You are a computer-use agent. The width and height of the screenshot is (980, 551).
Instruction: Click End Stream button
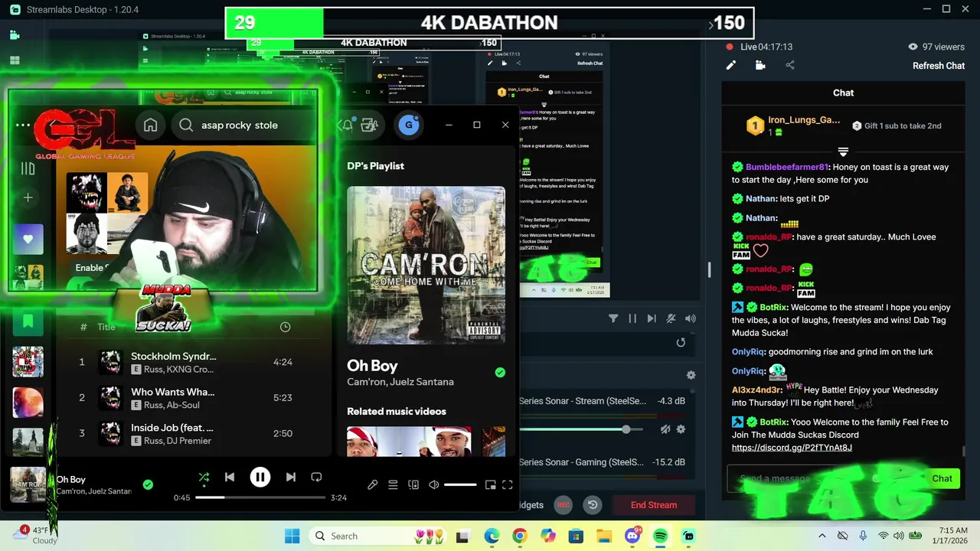pyautogui.click(x=654, y=505)
